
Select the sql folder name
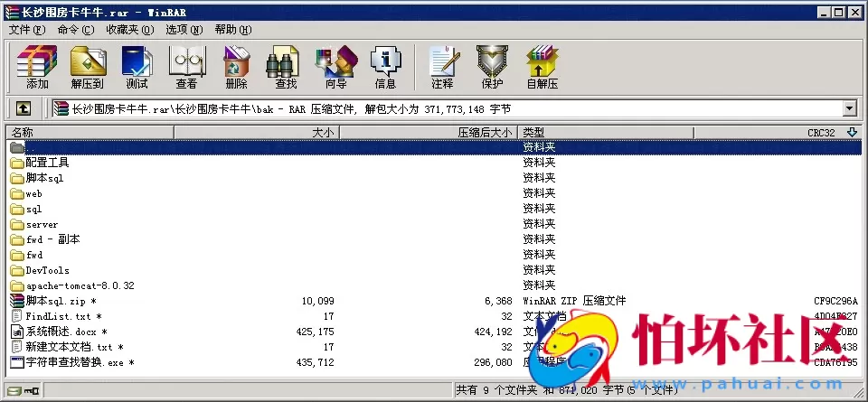(33, 209)
